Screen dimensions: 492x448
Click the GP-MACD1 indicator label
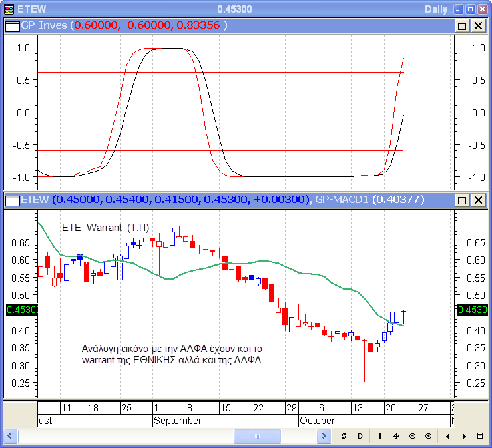(342, 200)
